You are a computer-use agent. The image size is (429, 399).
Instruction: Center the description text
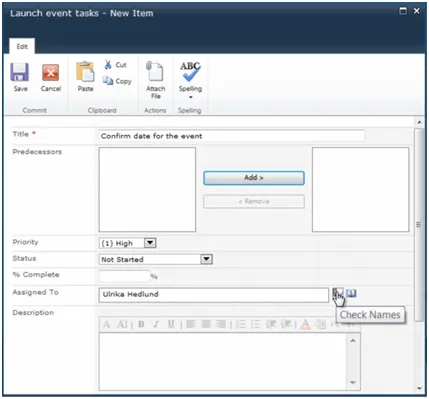206,324
